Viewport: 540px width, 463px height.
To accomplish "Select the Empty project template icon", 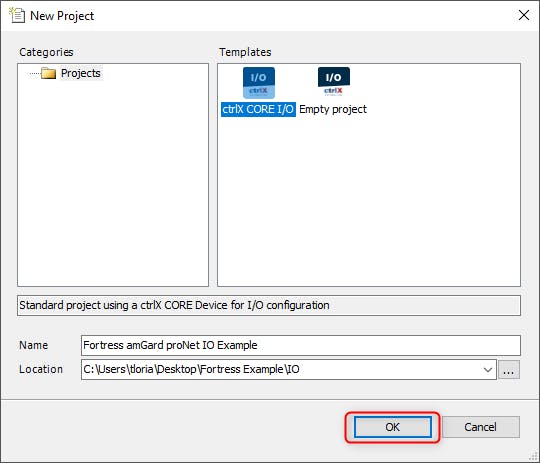I will click(333, 82).
